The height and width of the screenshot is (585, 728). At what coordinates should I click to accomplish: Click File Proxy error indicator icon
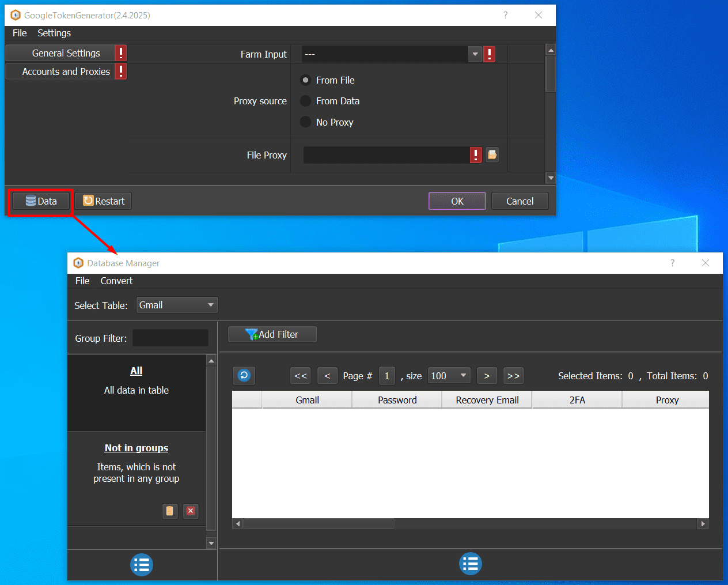476,155
